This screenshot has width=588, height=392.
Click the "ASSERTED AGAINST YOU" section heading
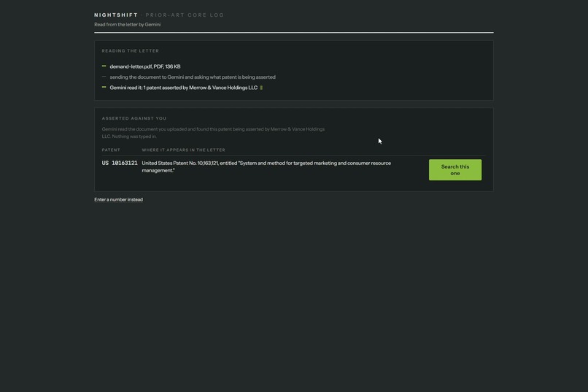tap(134, 118)
